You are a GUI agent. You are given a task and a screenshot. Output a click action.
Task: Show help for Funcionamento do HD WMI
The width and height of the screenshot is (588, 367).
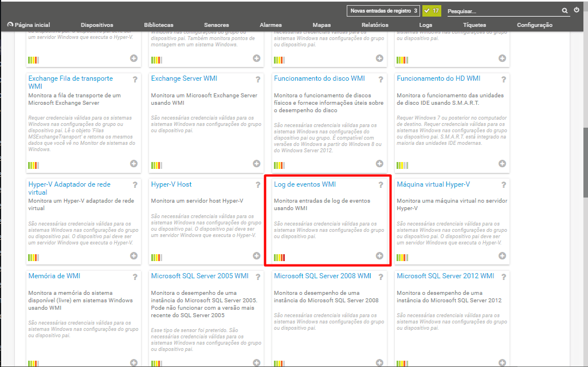pyautogui.click(x=504, y=80)
